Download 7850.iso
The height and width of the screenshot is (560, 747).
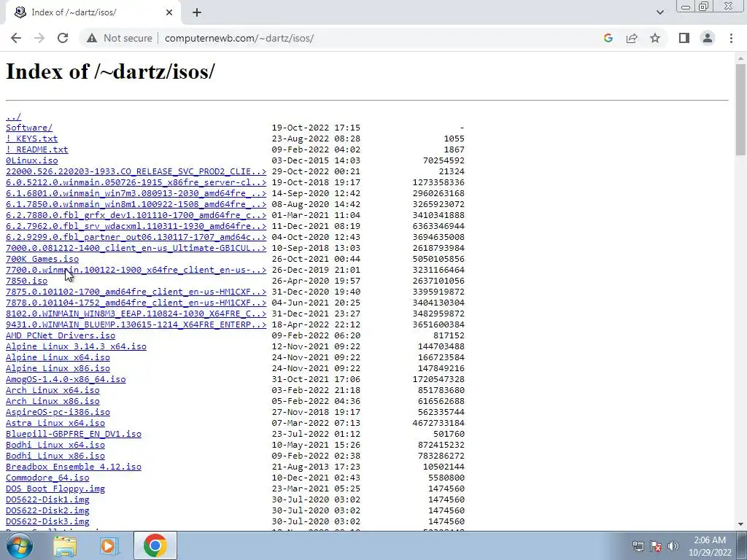point(26,281)
